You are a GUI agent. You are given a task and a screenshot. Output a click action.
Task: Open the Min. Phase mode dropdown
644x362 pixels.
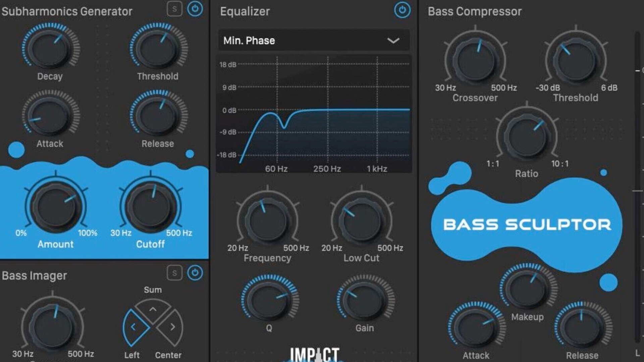[x=314, y=41]
